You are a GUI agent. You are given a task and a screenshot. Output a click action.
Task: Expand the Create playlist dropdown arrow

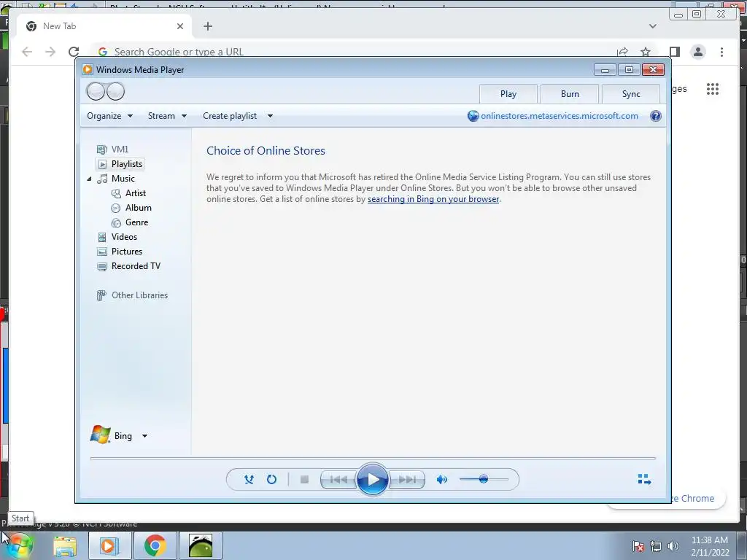pos(270,116)
